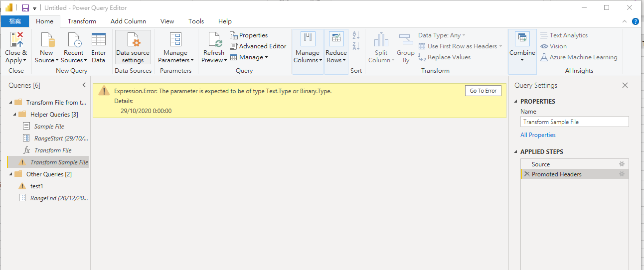Open the New Source icon
This screenshot has height=270, width=644.
pyautogui.click(x=47, y=40)
